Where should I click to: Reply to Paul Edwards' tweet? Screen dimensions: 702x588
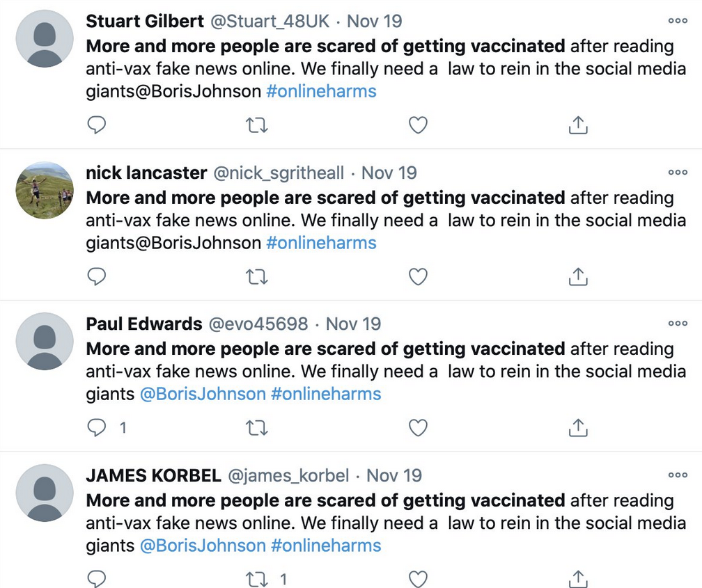96,428
